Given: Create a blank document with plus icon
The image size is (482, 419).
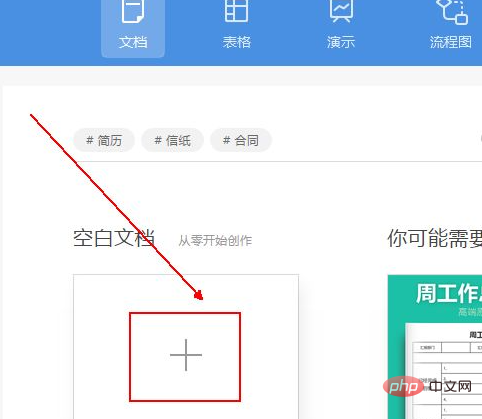Looking at the screenshot, I should 186,355.
